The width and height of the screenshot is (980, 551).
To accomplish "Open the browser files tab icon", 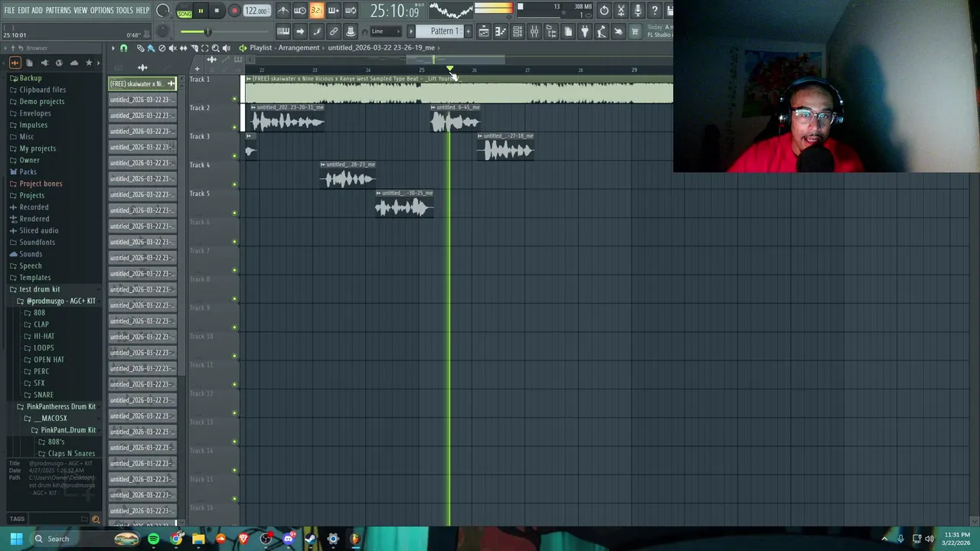I will (29, 63).
